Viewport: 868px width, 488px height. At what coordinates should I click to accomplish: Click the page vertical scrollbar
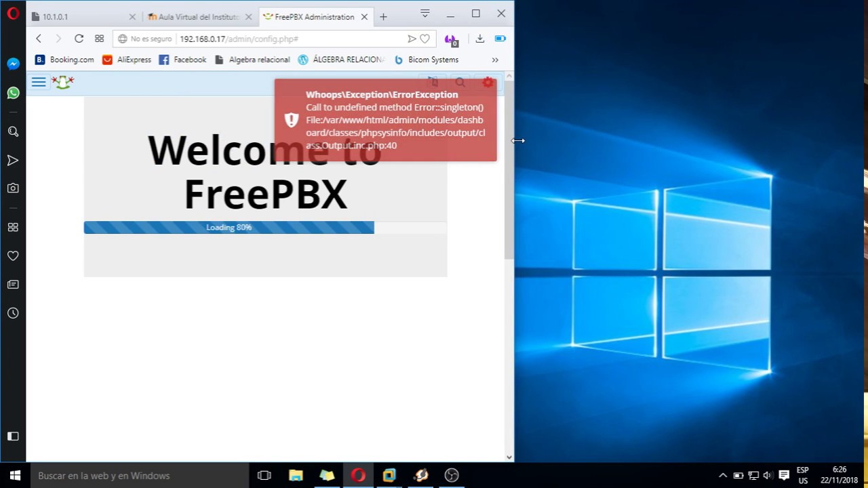(509, 169)
